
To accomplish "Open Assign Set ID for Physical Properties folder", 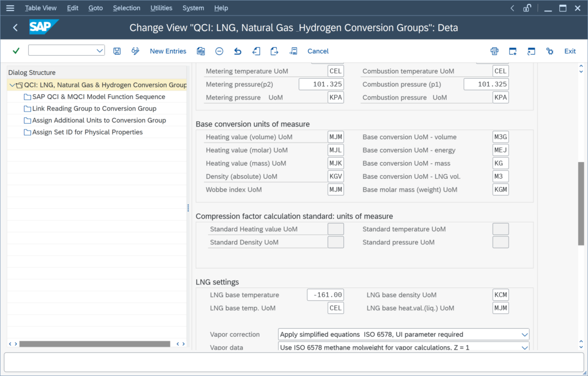I will (87, 132).
